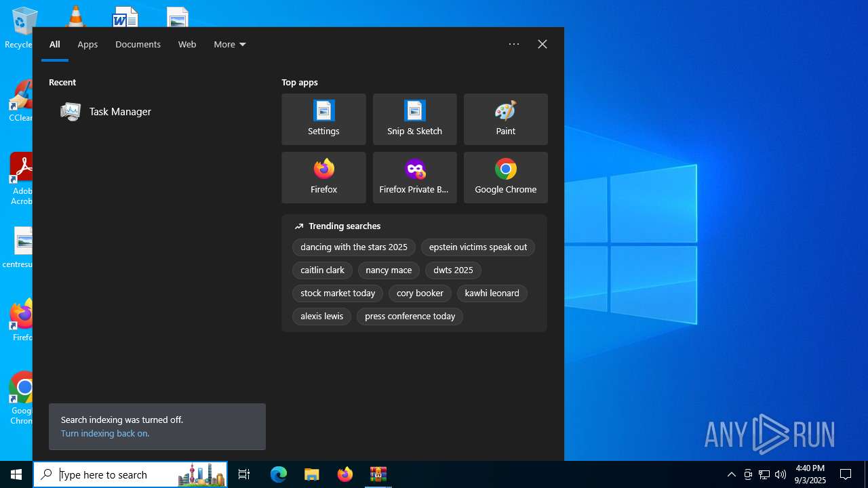This screenshot has width=868, height=488.
Task: Search epstein victims speak out
Action: (x=478, y=247)
